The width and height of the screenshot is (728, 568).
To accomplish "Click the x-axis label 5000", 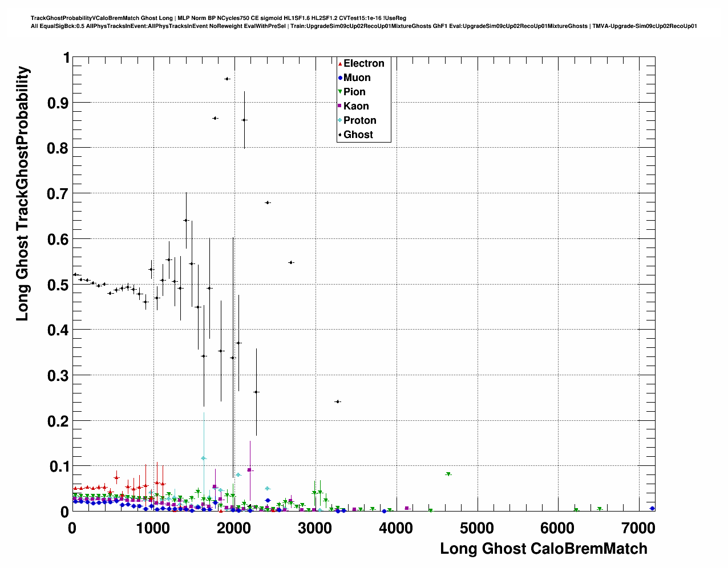I will click(x=477, y=528).
